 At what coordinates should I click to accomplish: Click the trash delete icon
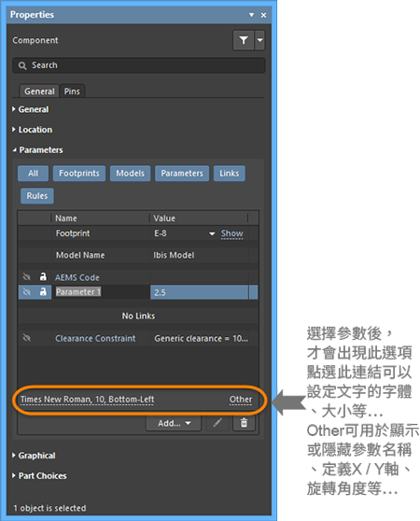(x=244, y=423)
